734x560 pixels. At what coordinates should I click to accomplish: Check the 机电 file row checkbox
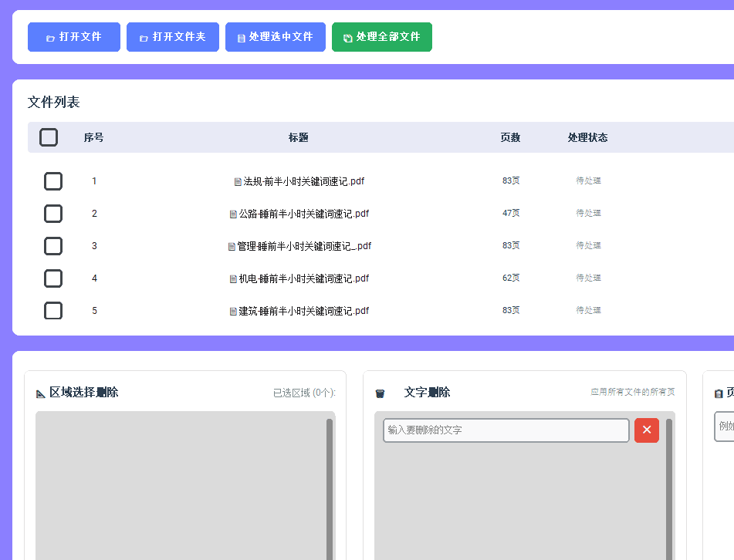(53, 278)
